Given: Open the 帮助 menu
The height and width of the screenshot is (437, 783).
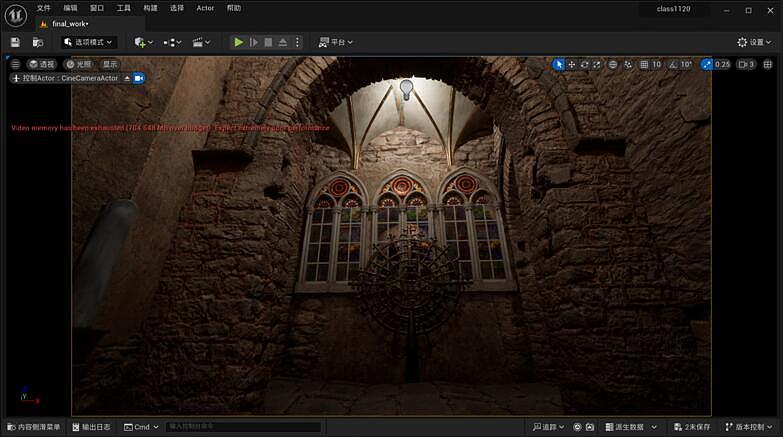Looking at the screenshot, I should (234, 8).
